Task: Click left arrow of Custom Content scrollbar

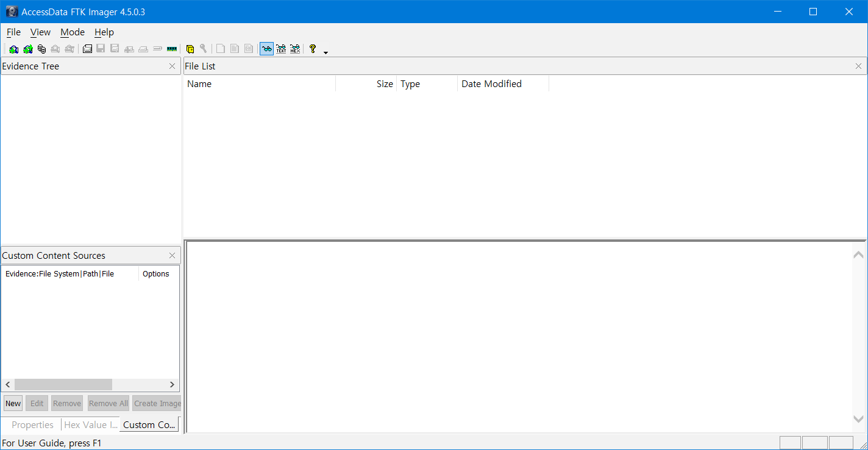Action: (x=8, y=385)
